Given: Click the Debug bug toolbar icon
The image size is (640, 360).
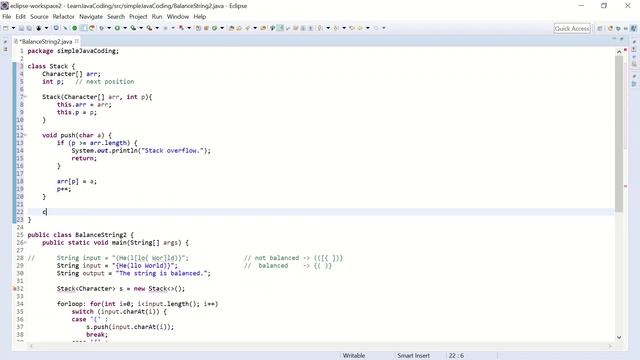Looking at the screenshot, I should [x=101, y=28].
